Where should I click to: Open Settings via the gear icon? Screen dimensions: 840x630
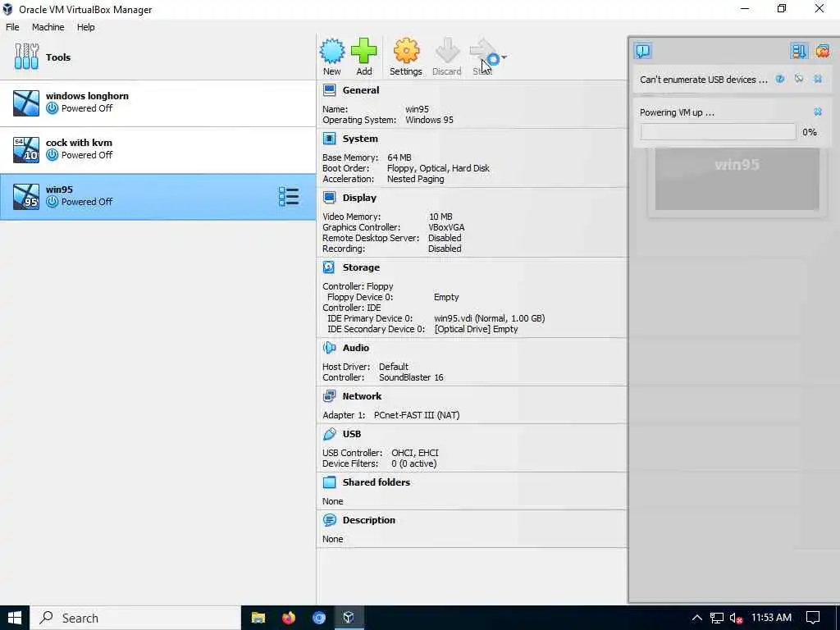[x=406, y=52]
